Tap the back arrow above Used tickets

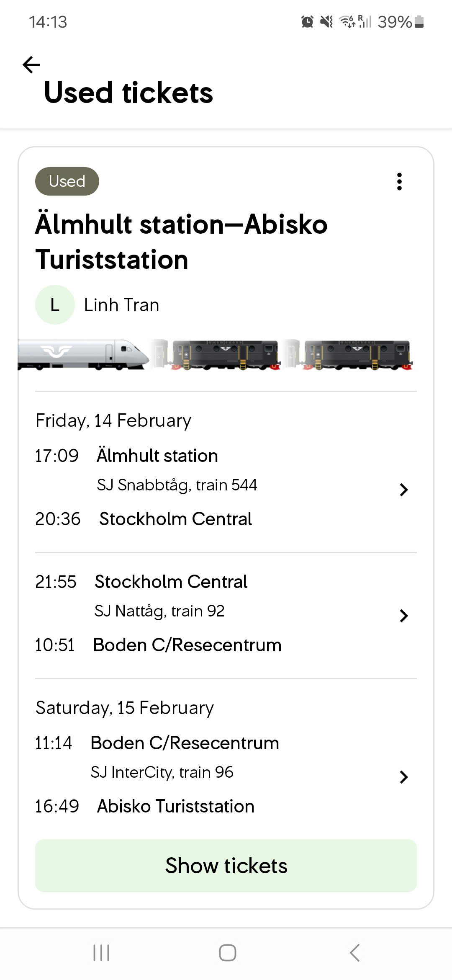point(31,64)
